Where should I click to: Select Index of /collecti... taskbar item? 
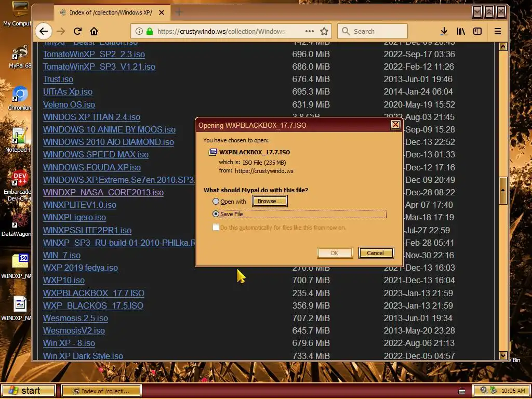[x=101, y=391]
